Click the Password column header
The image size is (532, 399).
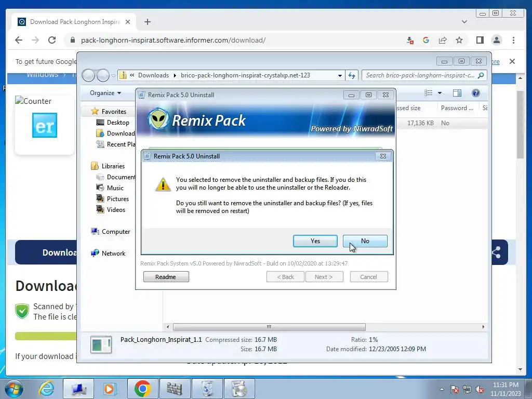click(x=457, y=108)
